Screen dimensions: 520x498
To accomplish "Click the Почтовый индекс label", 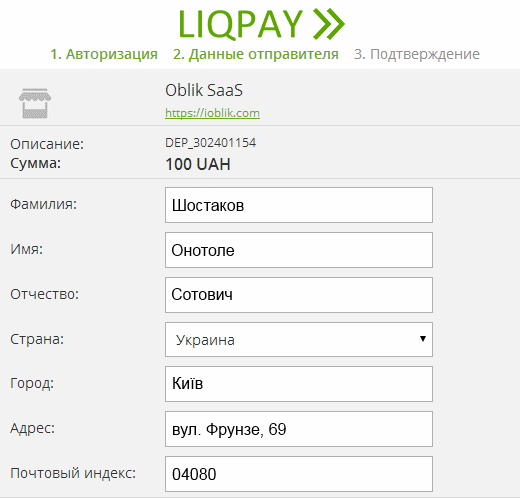I will point(73,473).
